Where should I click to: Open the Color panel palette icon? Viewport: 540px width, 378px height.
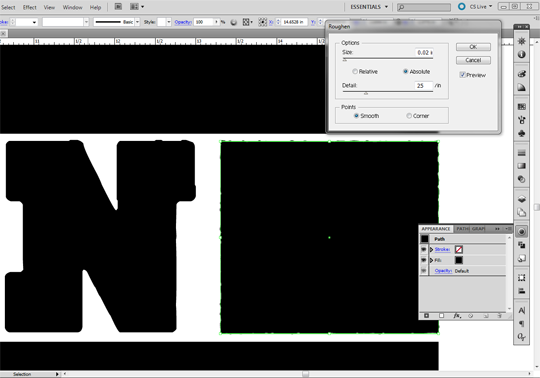click(521, 74)
